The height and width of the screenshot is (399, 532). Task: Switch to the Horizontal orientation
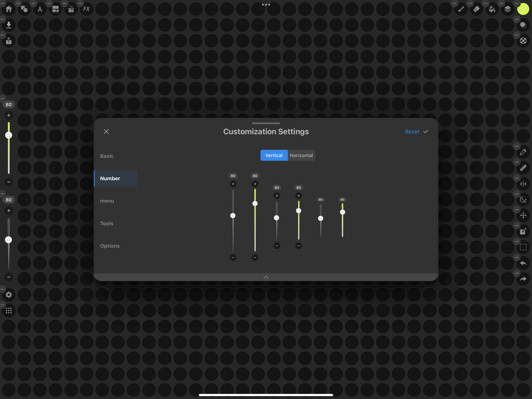coord(301,155)
